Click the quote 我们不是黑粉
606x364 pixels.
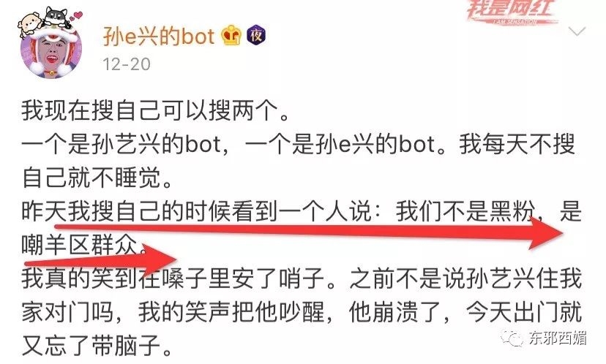[x=465, y=211]
